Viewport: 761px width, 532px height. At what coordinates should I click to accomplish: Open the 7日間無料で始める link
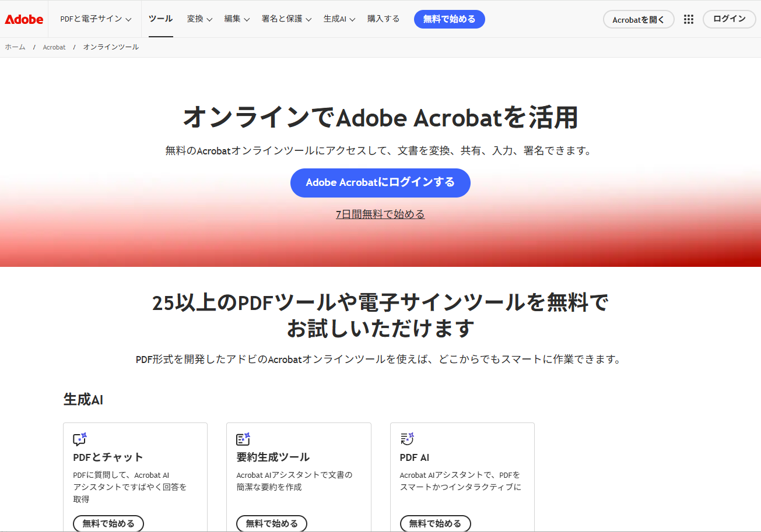[x=380, y=214]
